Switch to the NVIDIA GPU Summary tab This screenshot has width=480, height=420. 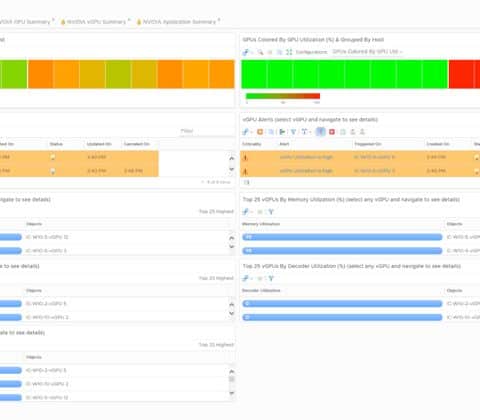point(25,22)
